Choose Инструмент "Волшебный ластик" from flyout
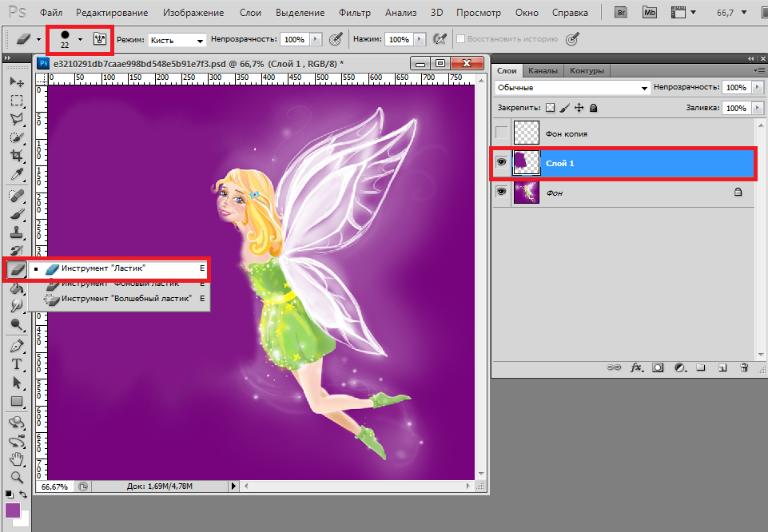Screen dimensions: 768x532 (x=119, y=299)
